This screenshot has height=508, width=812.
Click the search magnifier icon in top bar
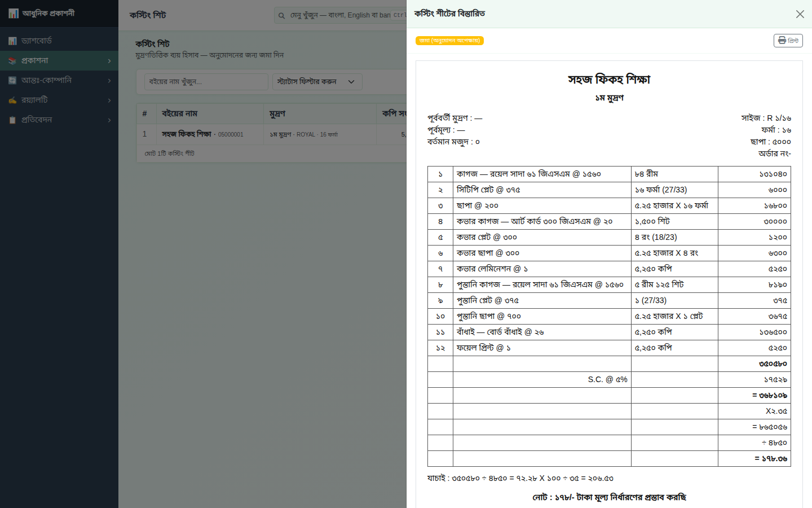(281, 15)
